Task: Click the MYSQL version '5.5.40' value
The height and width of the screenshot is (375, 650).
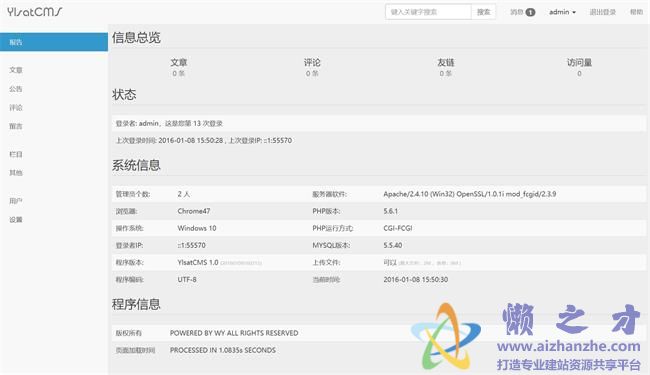Action: click(393, 245)
